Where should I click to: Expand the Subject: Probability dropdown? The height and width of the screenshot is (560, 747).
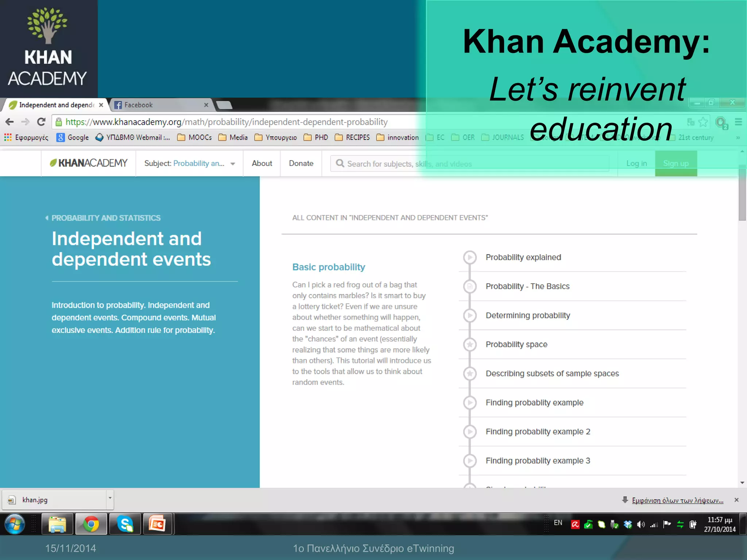[190, 163]
